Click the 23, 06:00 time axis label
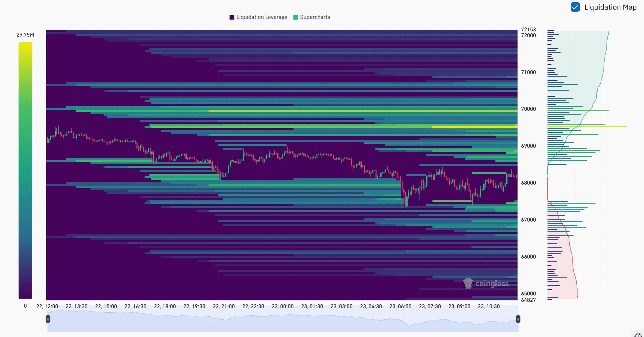Viewport: 644px width, 337px height. tap(400, 306)
